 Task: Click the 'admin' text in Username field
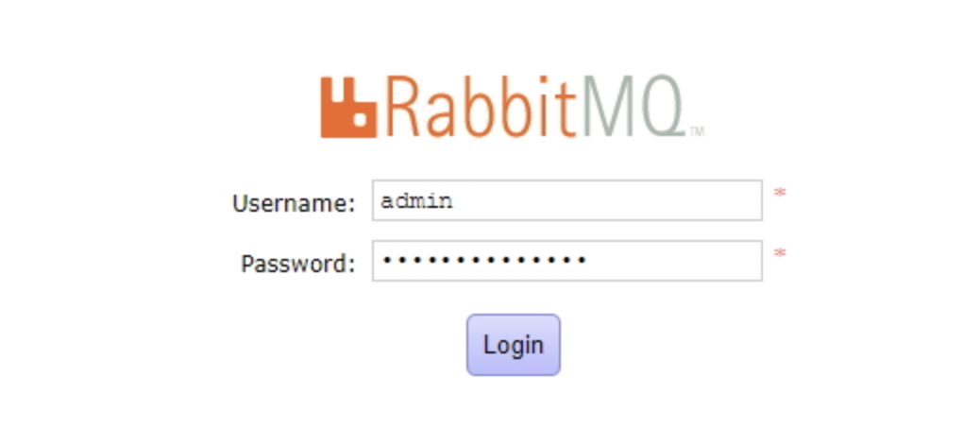tap(417, 201)
